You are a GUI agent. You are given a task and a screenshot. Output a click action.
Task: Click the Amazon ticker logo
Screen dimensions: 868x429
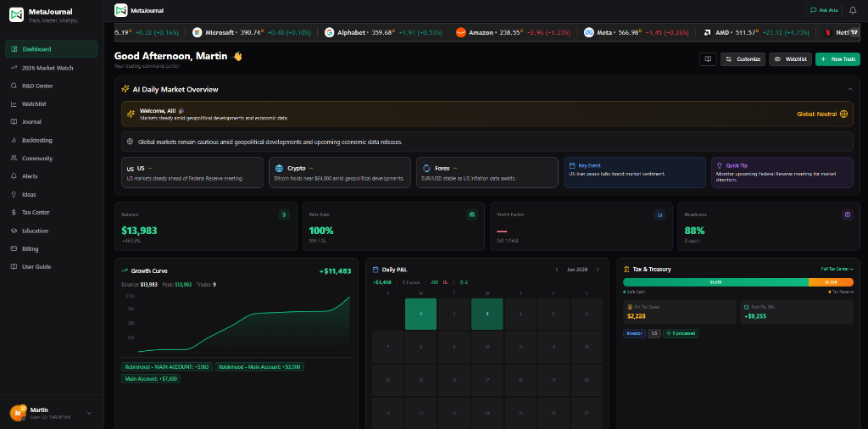coord(460,33)
